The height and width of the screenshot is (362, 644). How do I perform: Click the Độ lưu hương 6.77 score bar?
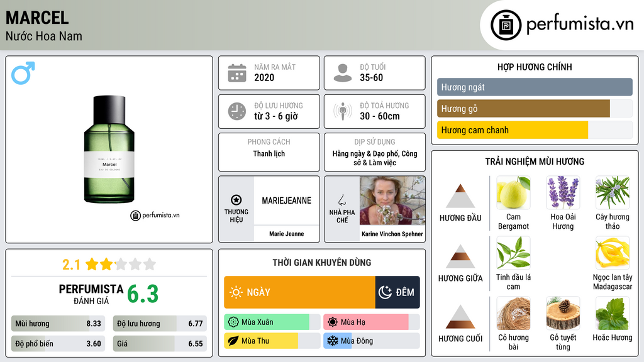(x=160, y=324)
